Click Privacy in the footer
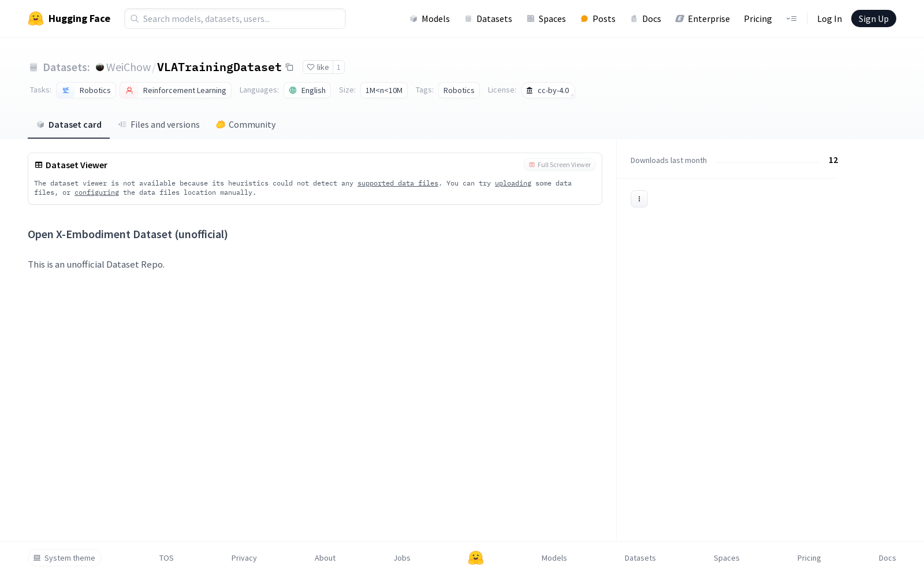924x578 pixels. point(244,558)
